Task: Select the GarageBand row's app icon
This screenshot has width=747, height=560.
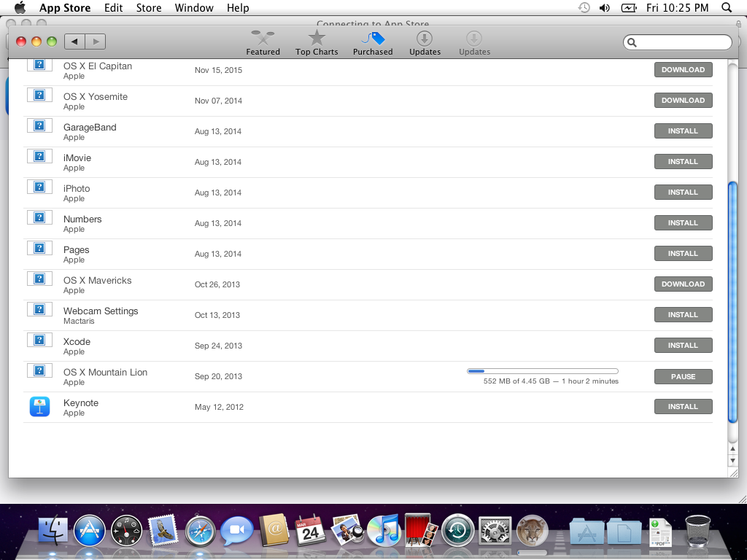Action: click(x=39, y=125)
